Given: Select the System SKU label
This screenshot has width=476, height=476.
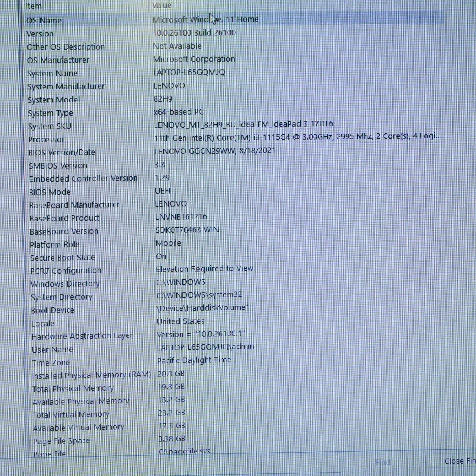Looking at the screenshot, I should coord(50,126).
